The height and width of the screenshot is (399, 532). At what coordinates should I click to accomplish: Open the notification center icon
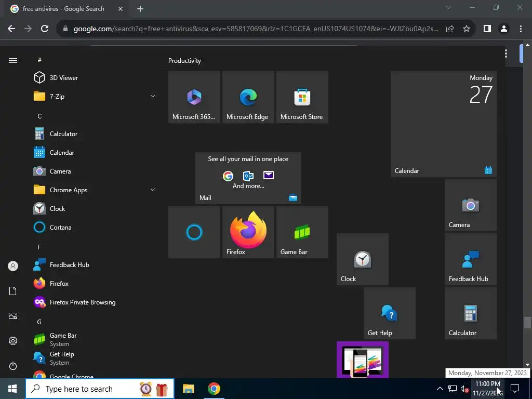click(x=515, y=389)
